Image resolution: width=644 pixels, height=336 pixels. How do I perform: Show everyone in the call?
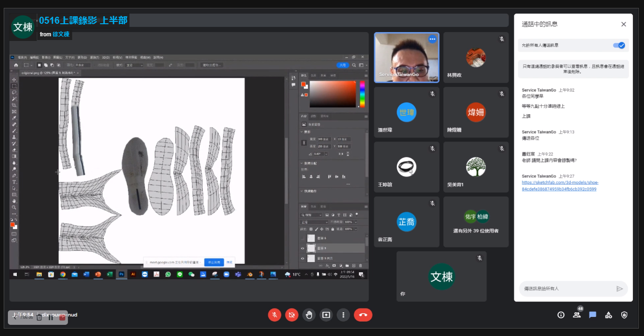pyautogui.click(x=577, y=315)
